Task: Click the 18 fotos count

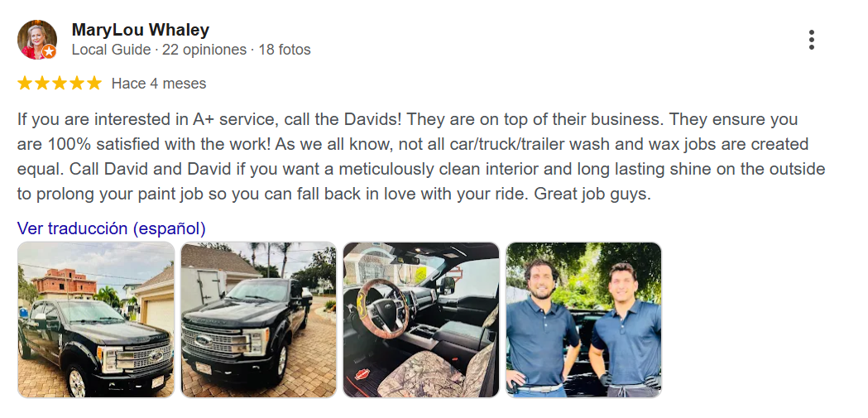Action: click(x=285, y=50)
